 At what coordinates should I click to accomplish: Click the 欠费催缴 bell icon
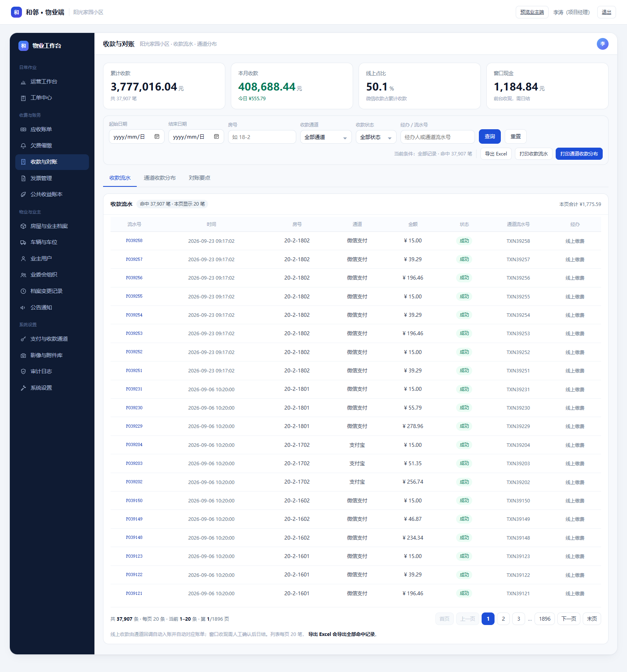(23, 146)
